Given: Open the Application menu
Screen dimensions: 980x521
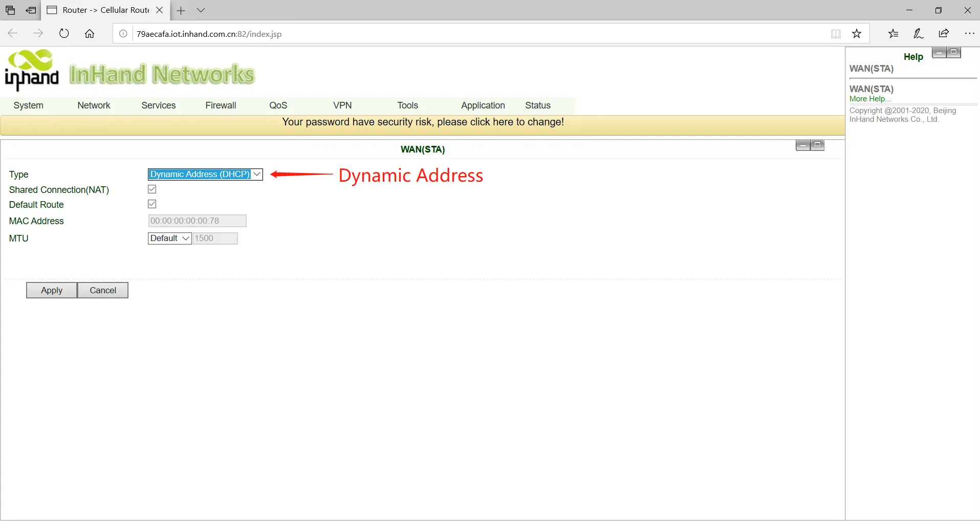Looking at the screenshot, I should point(483,105).
